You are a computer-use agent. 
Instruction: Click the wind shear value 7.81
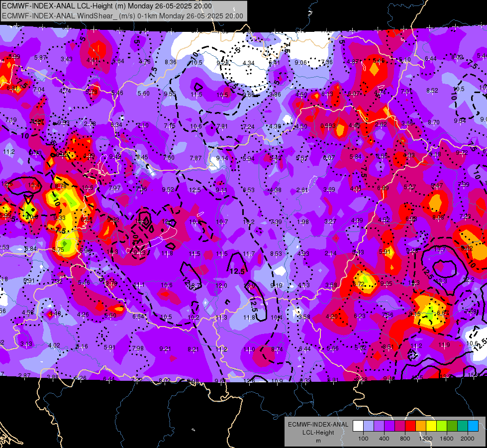click(x=222, y=126)
